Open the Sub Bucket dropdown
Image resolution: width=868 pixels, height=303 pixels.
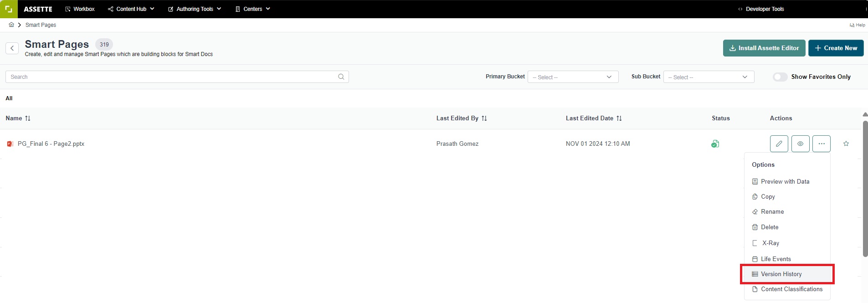tap(709, 77)
